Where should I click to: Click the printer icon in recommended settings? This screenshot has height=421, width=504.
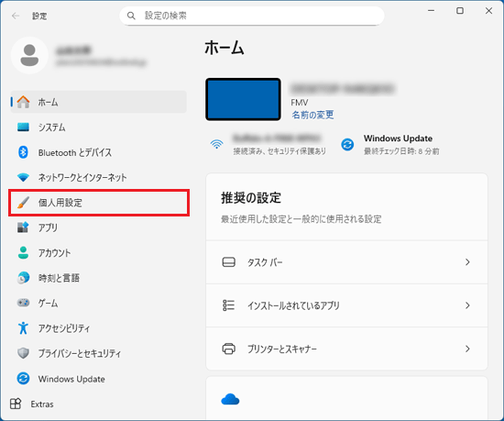coord(229,349)
